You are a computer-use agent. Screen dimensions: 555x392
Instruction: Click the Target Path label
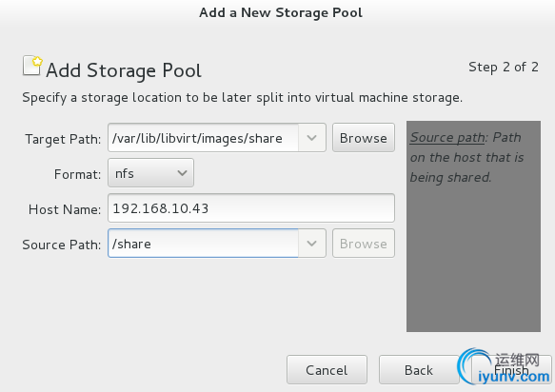point(63,139)
